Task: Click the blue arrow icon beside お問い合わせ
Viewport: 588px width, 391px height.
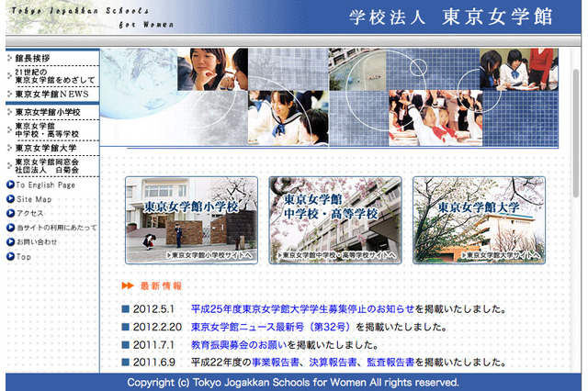Action: tap(10, 242)
